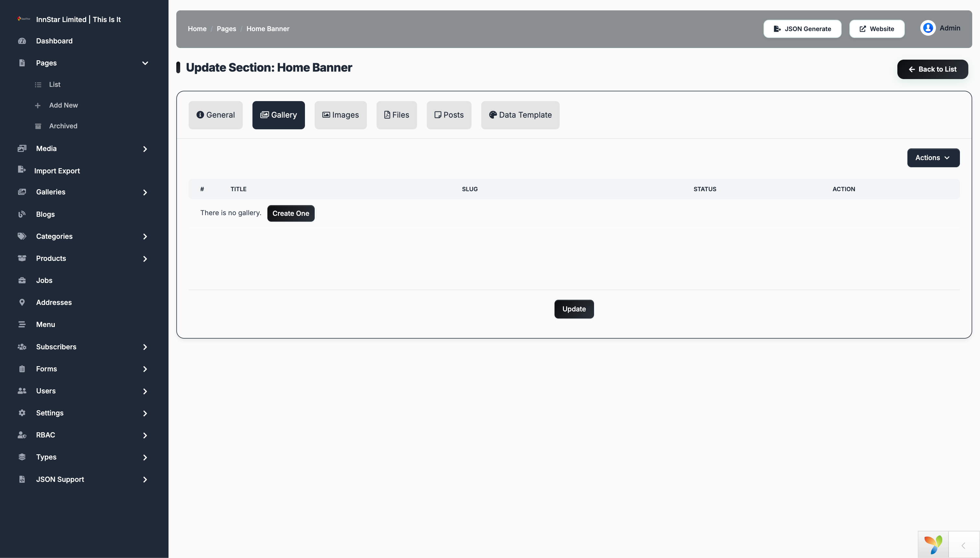980x558 pixels.
Task: Expand the Galleries submenu arrow
Action: coord(145,192)
